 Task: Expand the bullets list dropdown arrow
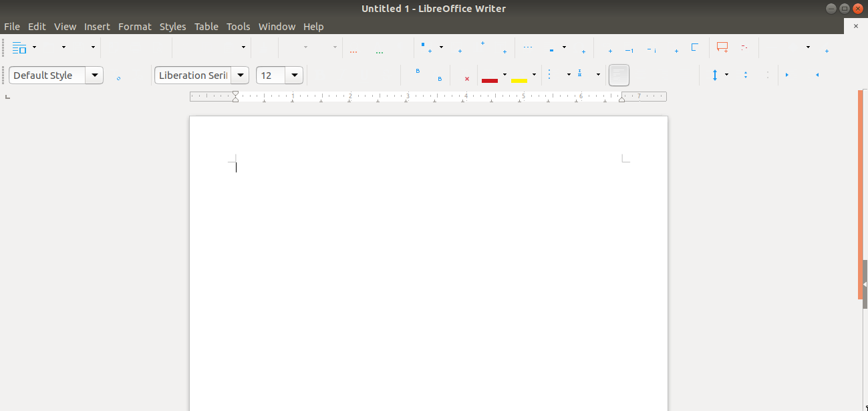click(569, 75)
